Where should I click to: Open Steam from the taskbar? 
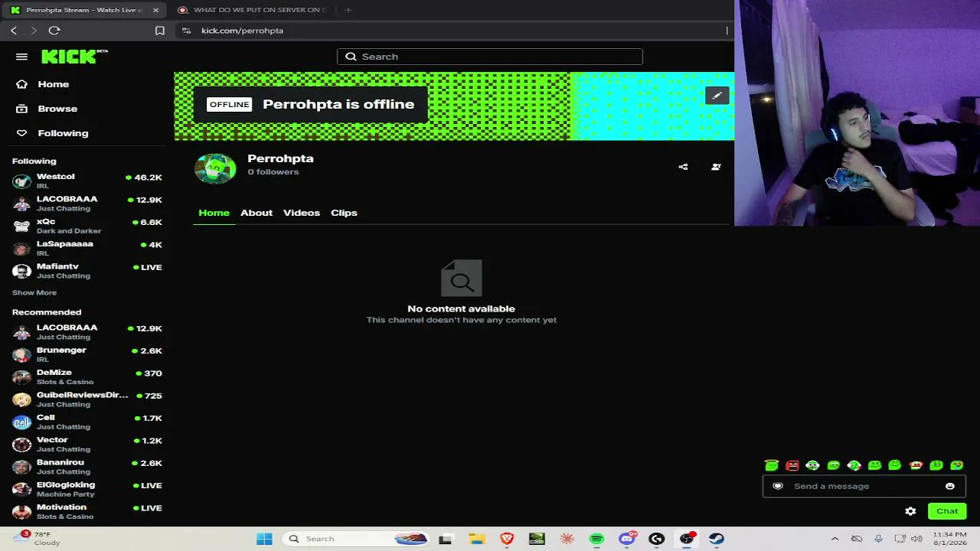[x=716, y=539]
